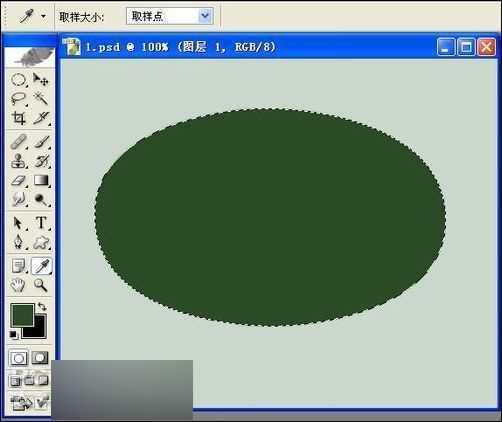Select the Move tool

coord(41,80)
